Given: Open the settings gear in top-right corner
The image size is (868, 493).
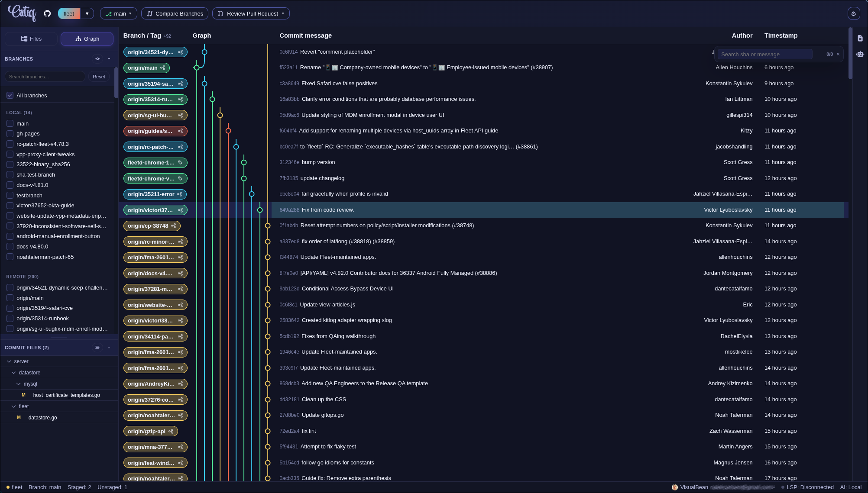Looking at the screenshot, I should (853, 13).
